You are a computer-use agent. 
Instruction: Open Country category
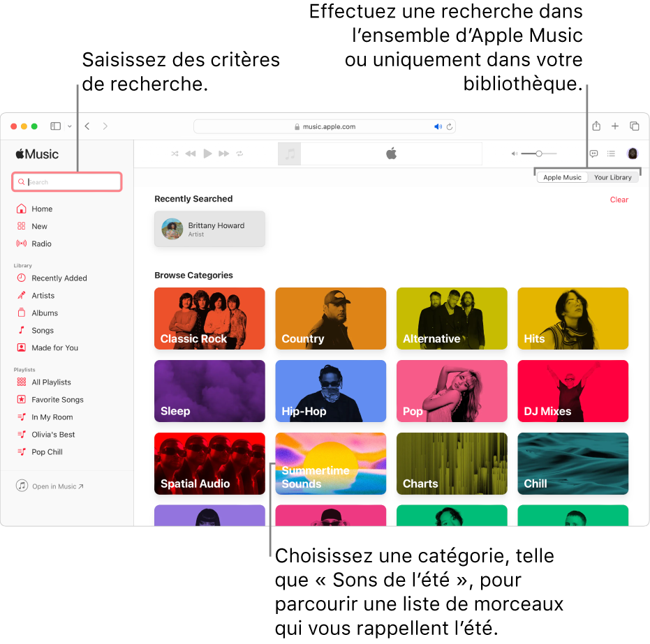(331, 318)
